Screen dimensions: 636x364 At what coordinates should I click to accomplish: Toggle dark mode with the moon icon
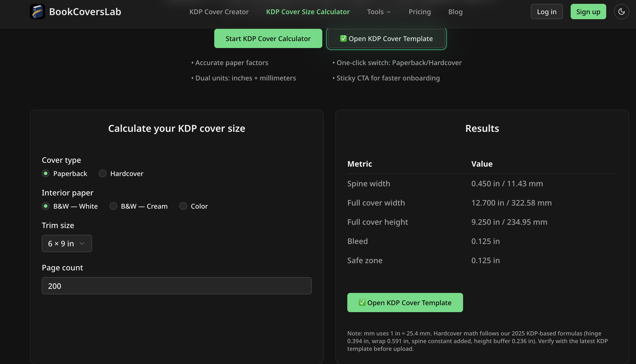621,12
